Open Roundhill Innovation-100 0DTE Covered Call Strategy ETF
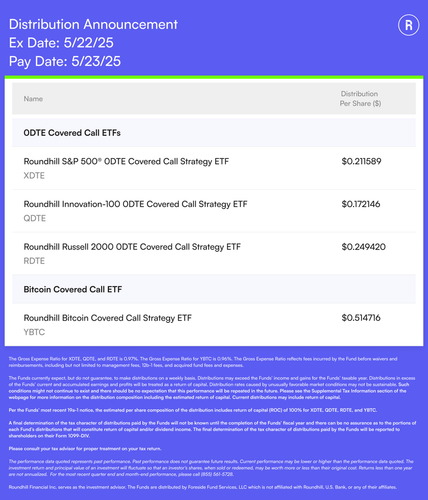 point(135,204)
